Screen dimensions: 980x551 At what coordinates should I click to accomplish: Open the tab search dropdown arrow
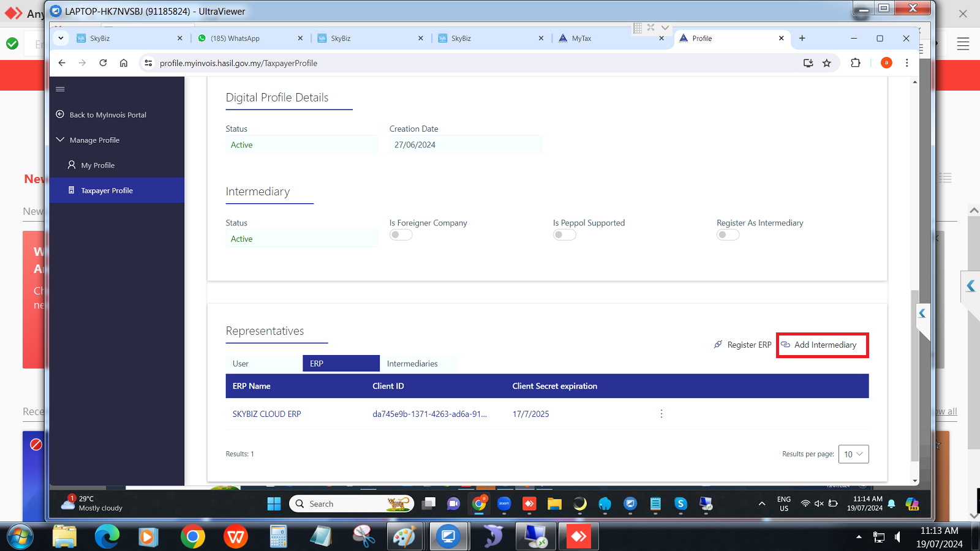[61, 38]
